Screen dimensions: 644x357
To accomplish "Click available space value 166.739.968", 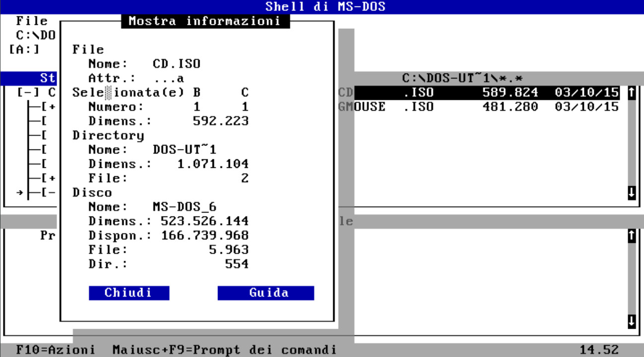I will pos(205,235).
